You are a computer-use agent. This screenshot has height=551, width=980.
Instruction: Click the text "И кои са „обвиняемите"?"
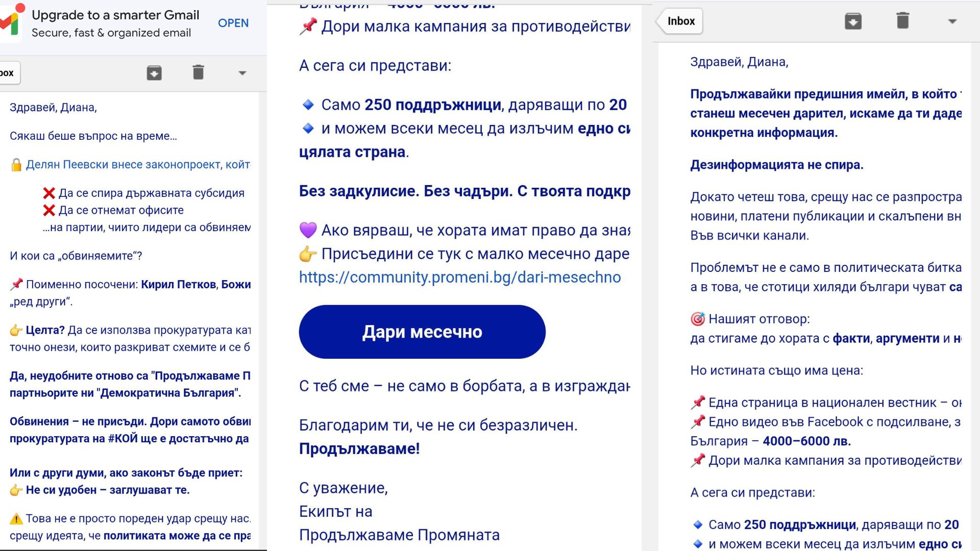point(76,256)
